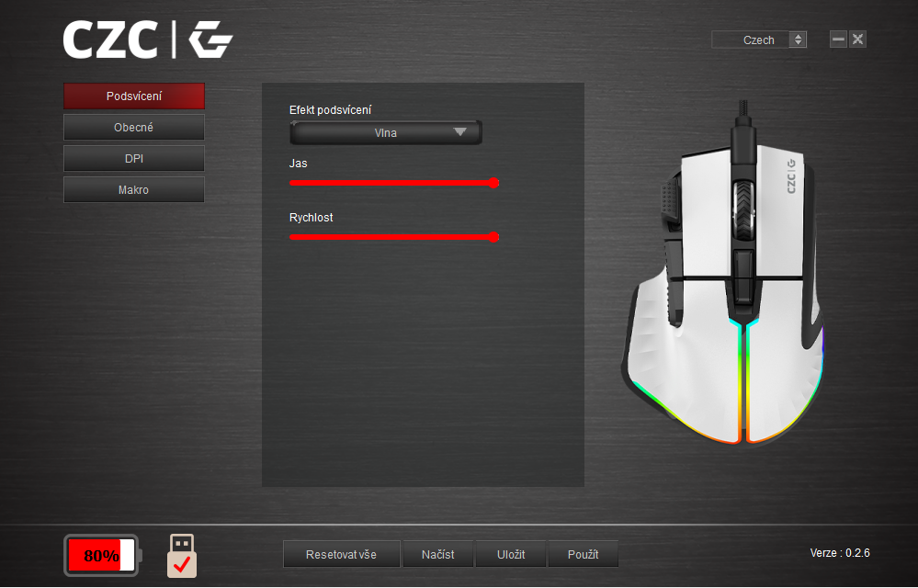Click the mouse product image
This screenshot has height=588, width=918.
click(723, 274)
